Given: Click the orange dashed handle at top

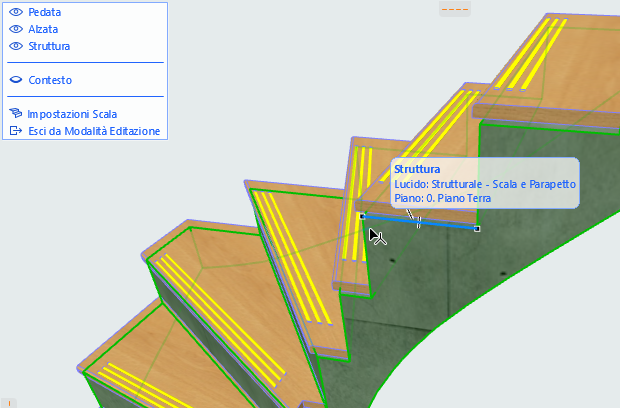Looking at the screenshot, I should click(455, 9).
